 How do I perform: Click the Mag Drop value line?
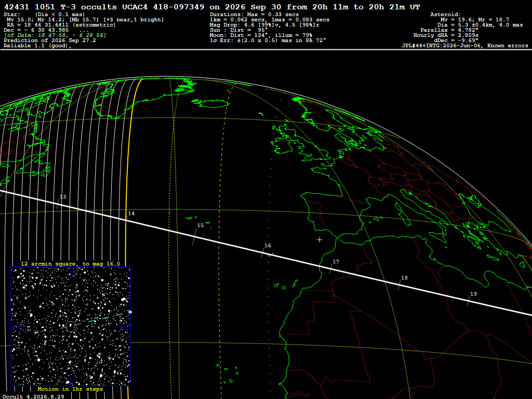coord(264,25)
